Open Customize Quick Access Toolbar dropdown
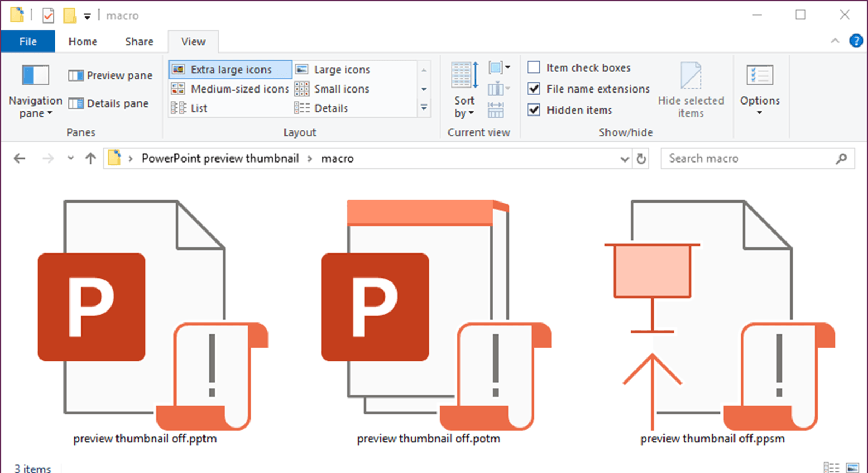868x473 pixels. coord(87,16)
